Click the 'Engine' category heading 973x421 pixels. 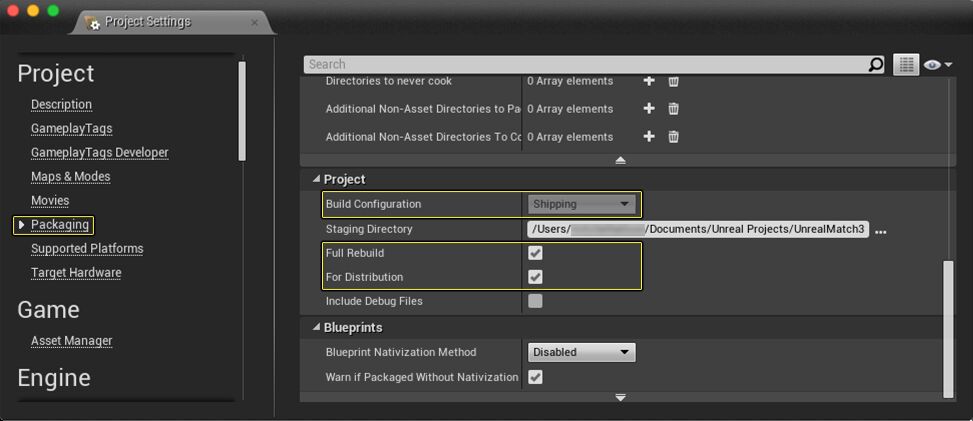pos(54,378)
